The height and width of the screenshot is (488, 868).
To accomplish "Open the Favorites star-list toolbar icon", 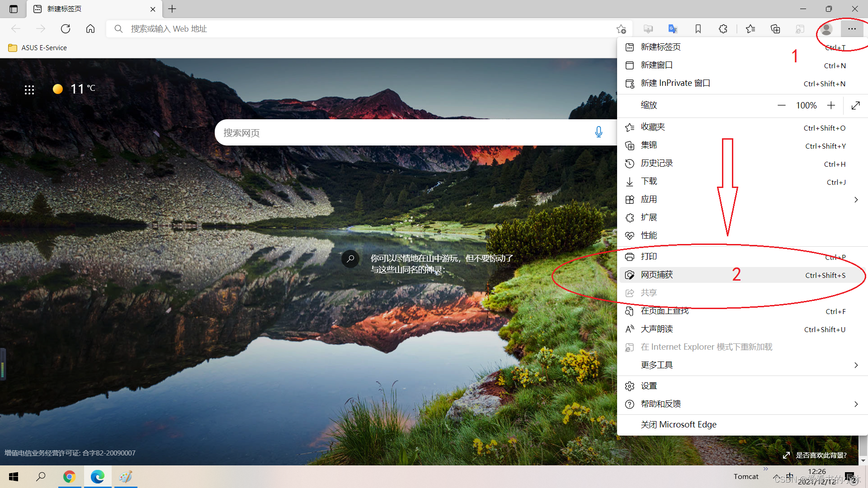I will [750, 29].
